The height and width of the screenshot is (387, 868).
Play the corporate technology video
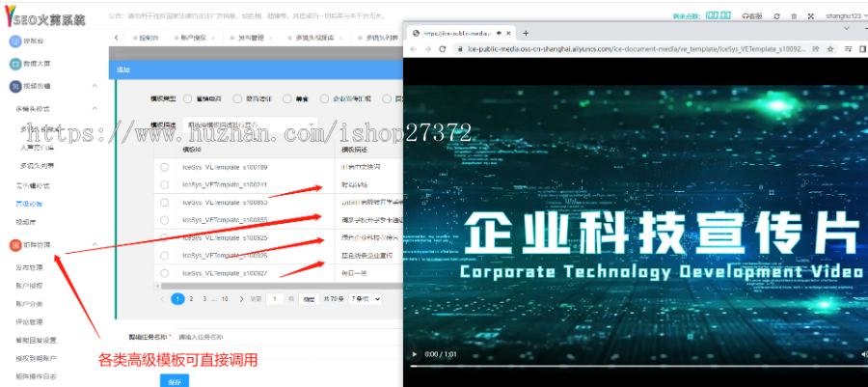tap(414, 354)
